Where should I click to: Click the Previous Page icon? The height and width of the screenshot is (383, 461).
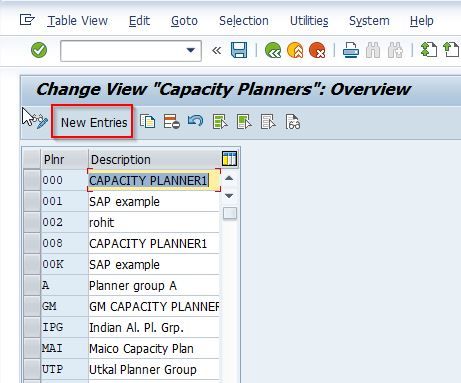point(451,50)
